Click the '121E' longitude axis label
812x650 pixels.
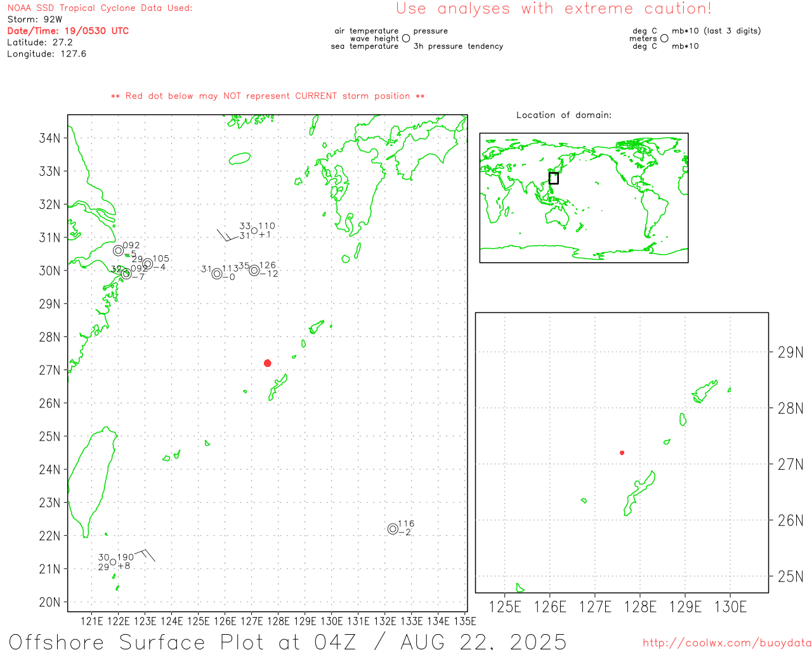pyautogui.click(x=91, y=621)
